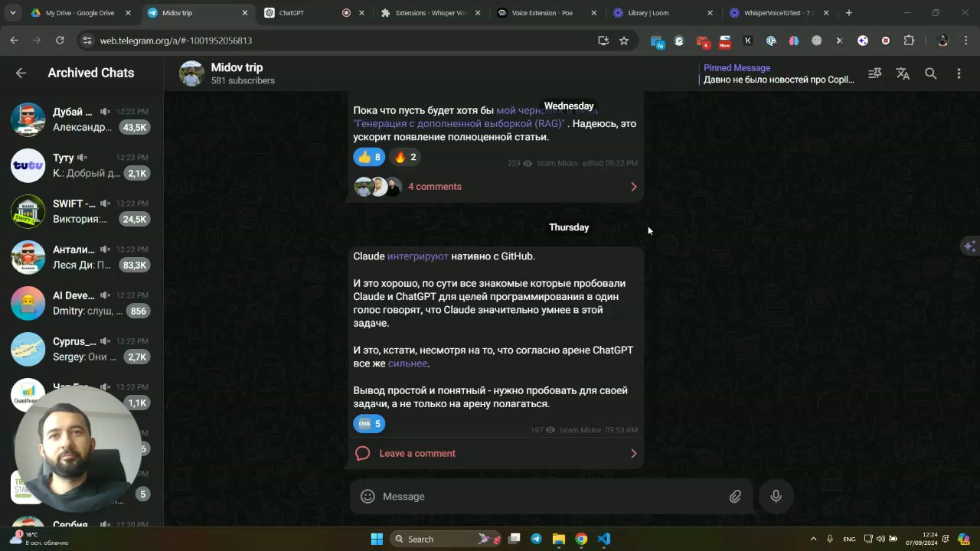Open a new browser tab
The height and width of the screenshot is (551, 980).
click(x=848, y=13)
